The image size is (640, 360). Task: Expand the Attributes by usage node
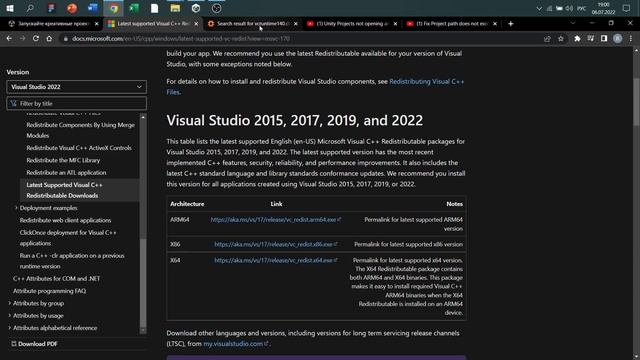pos(9,316)
